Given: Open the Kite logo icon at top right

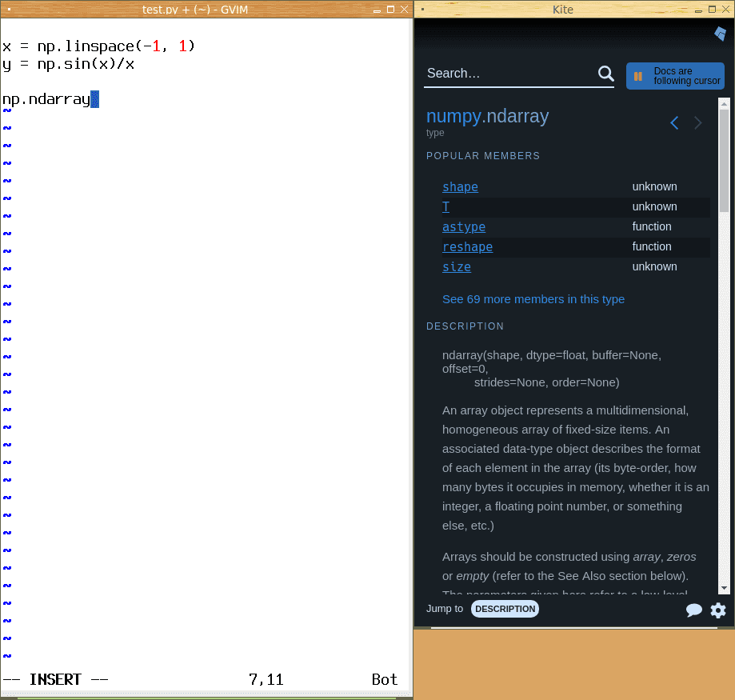Looking at the screenshot, I should [720, 34].
